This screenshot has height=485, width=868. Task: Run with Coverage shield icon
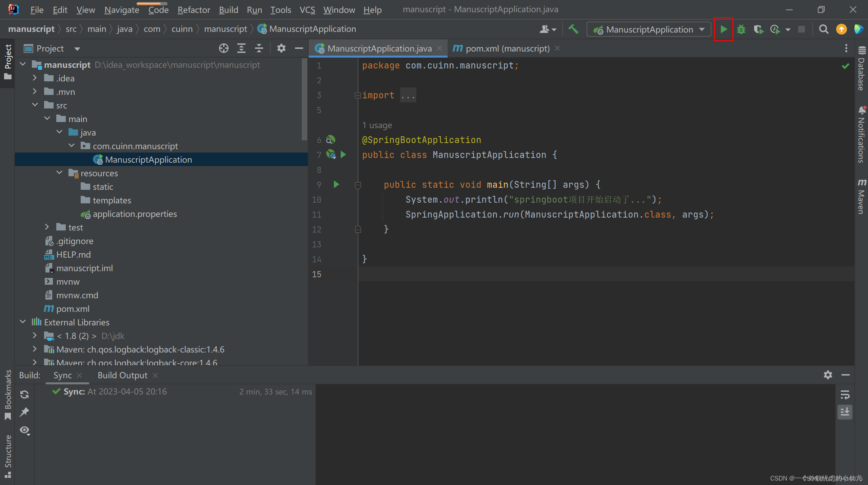(x=758, y=29)
